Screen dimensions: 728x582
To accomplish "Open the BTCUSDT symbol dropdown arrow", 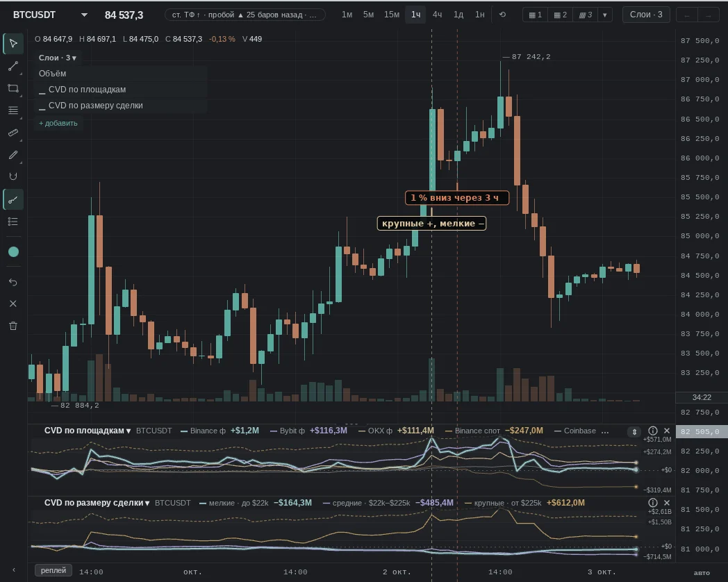I will [84, 15].
